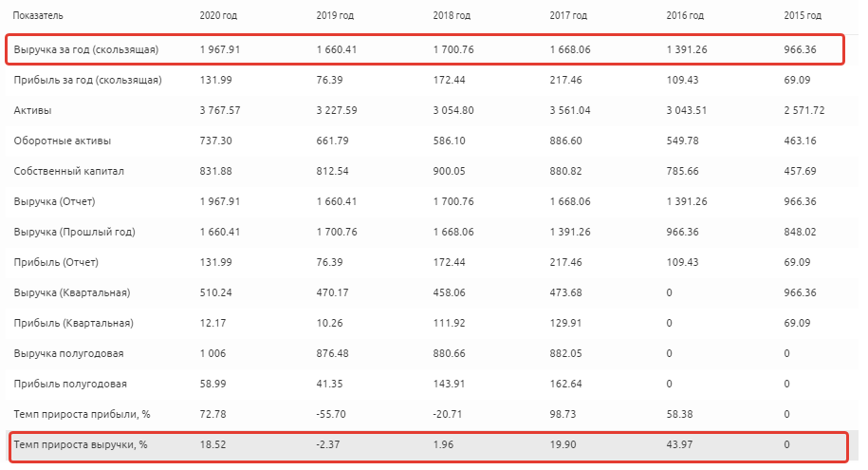Select the "Активы" row label
The width and height of the screenshot is (868, 470).
click(x=32, y=110)
